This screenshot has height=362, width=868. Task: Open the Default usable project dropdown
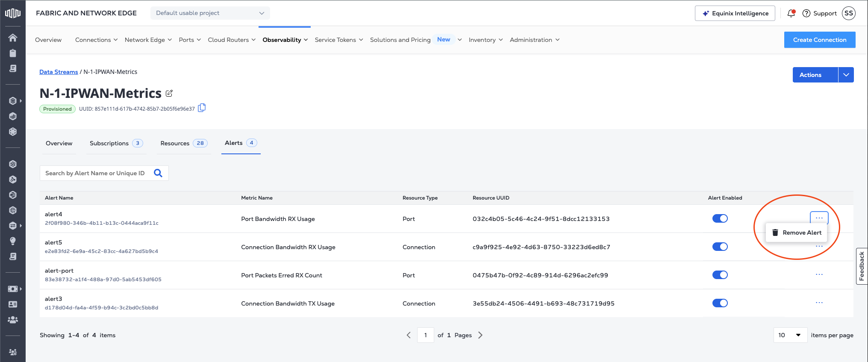coord(210,13)
